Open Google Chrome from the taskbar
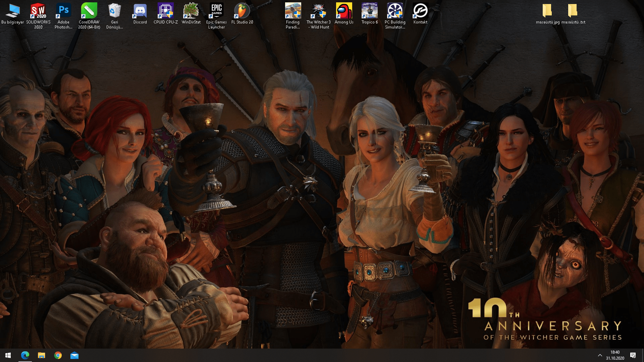 coord(58,355)
